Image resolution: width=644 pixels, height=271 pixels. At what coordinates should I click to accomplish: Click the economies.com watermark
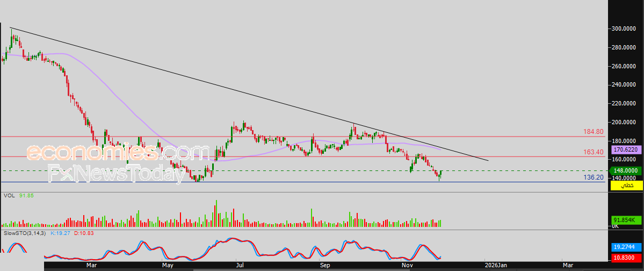pyautogui.click(x=118, y=152)
